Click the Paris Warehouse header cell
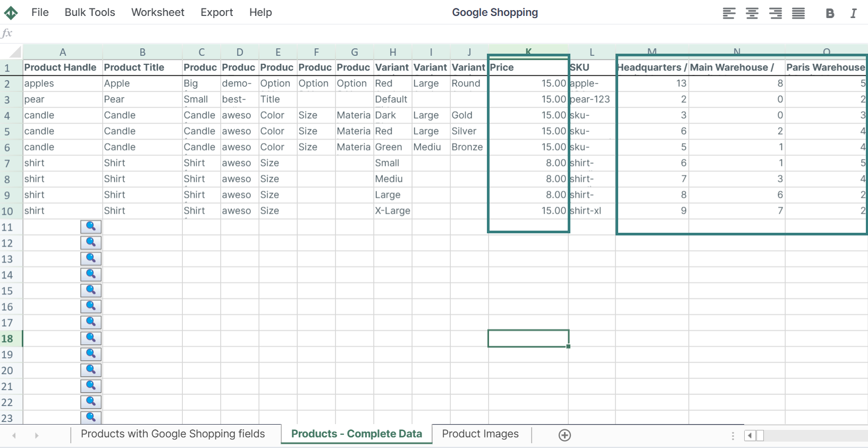Screen dimensions: 868x448 (827, 67)
